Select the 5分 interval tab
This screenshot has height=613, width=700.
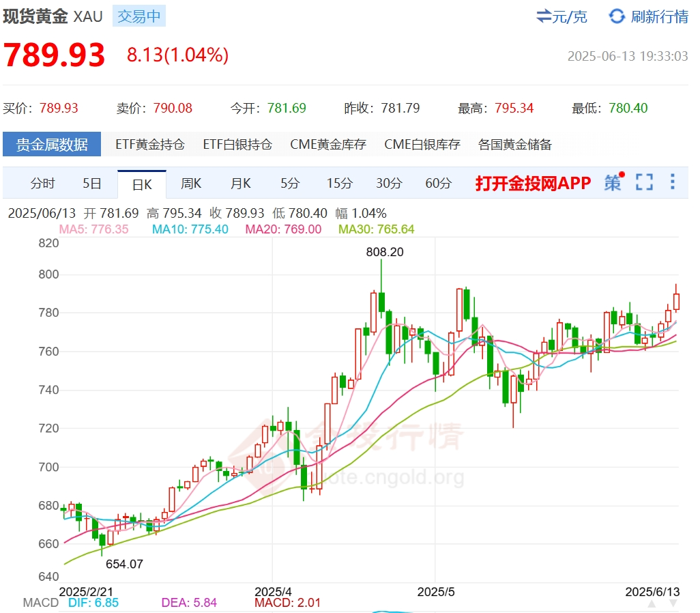pyautogui.click(x=290, y=183)
